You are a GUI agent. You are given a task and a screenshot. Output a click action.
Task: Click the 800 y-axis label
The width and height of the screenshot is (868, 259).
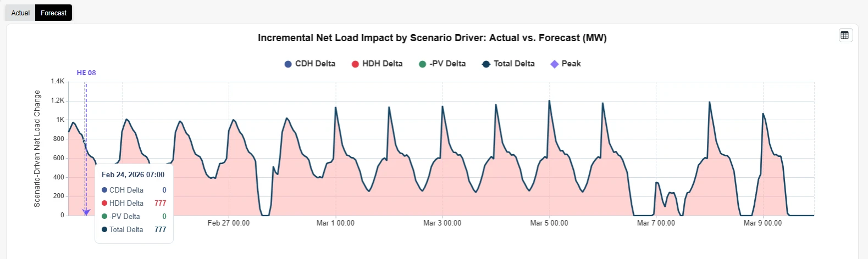click(59, 139)
